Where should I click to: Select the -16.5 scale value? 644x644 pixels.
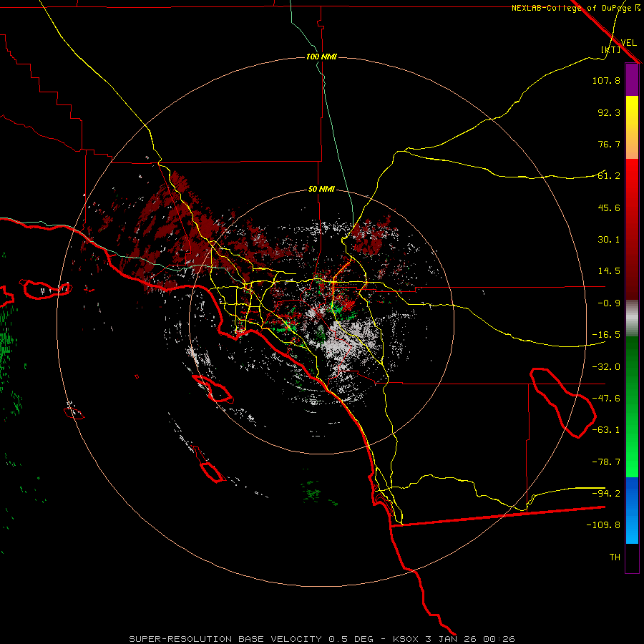coord(606,335)
